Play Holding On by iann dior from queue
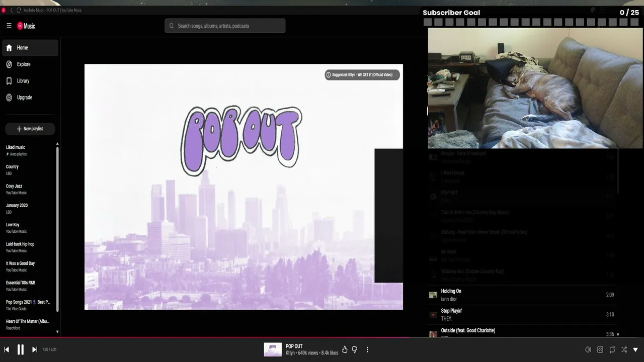The image size is (644, 362). click(x=523, y=295)
